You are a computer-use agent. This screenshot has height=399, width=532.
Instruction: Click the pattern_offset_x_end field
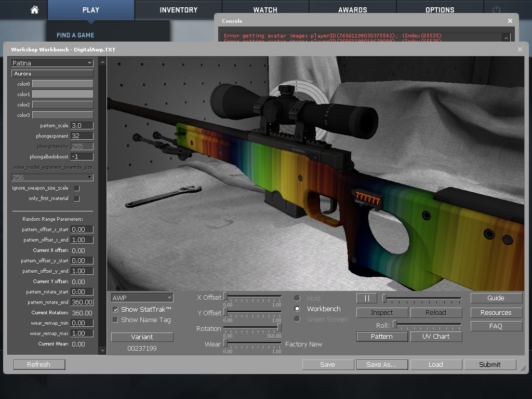[82, 240]
